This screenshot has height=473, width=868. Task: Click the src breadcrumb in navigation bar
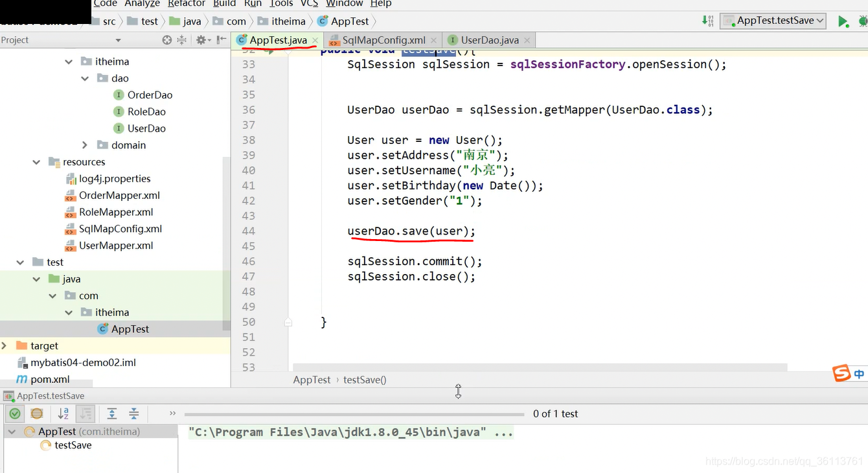point(109,21)
